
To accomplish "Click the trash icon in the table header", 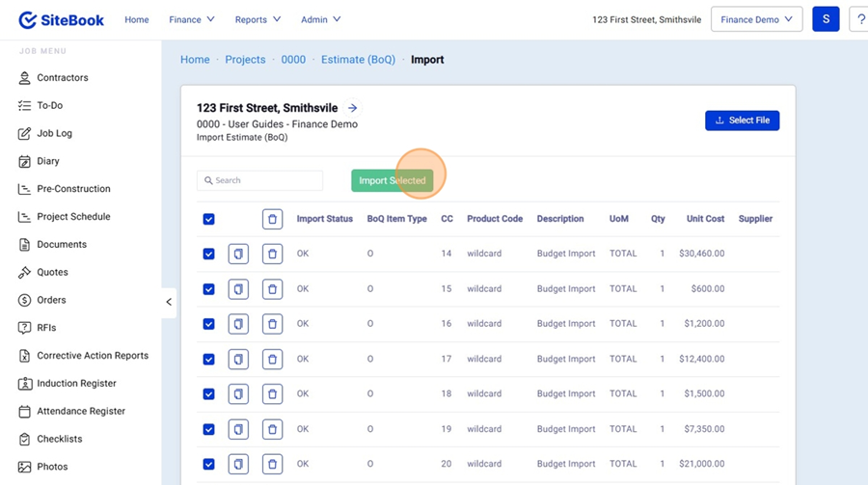I will (x=272, y=219).
